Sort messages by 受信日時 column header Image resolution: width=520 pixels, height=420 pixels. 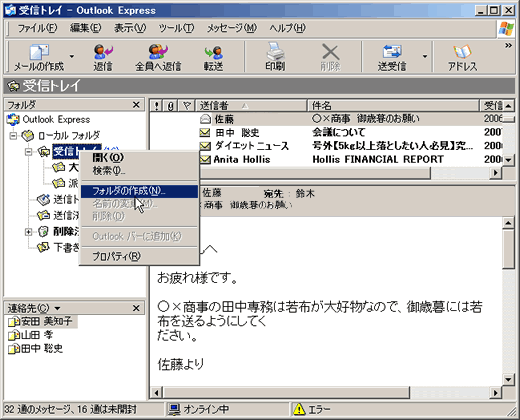tap(491, 106)
